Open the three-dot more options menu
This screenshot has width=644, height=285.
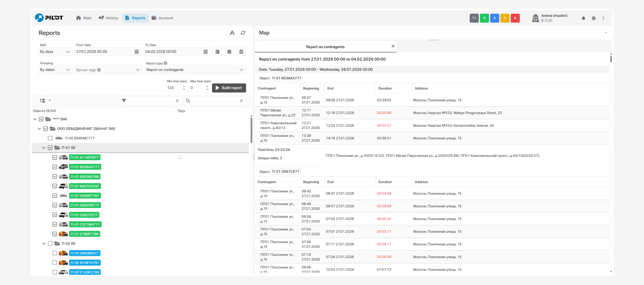tap(604, 18)
